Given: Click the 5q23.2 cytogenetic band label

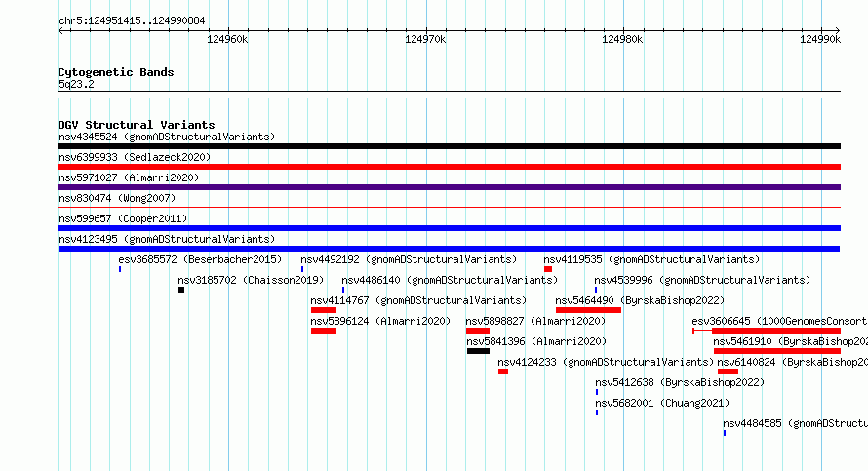Looking at the screenshot, I should coord(76,84).
